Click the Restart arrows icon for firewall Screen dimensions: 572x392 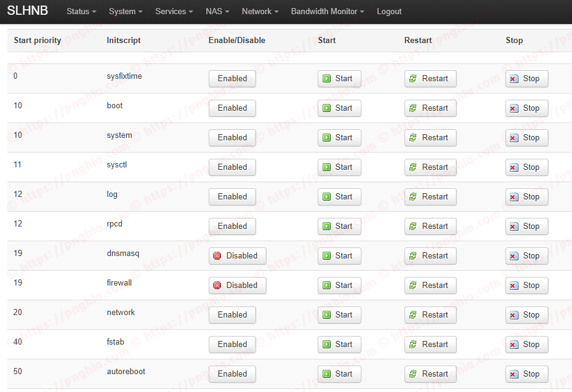413,286
